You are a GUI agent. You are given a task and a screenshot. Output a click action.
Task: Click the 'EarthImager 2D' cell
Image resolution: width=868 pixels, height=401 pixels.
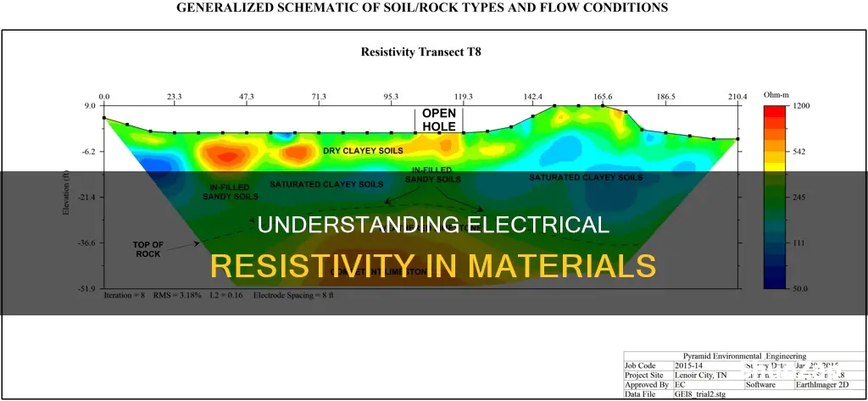[822, 384]
